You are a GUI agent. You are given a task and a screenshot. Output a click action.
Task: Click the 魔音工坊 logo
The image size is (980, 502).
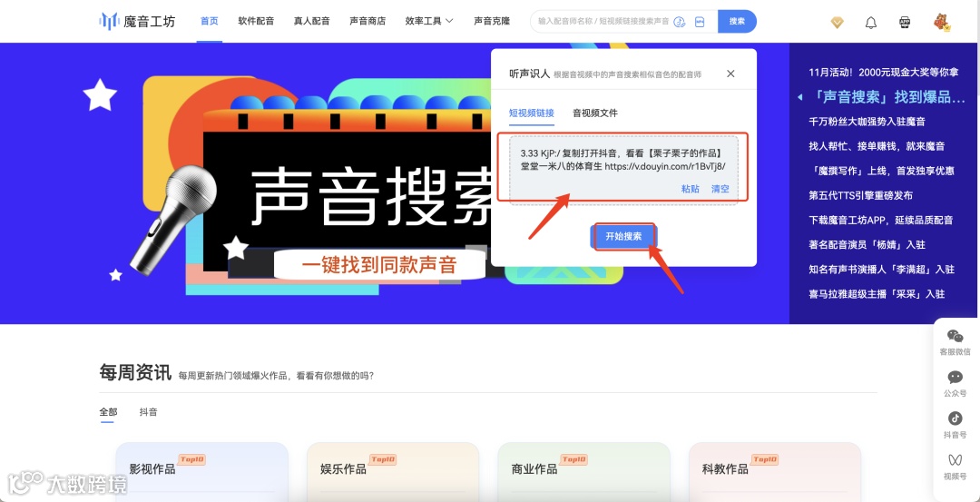tap(138, 21)
